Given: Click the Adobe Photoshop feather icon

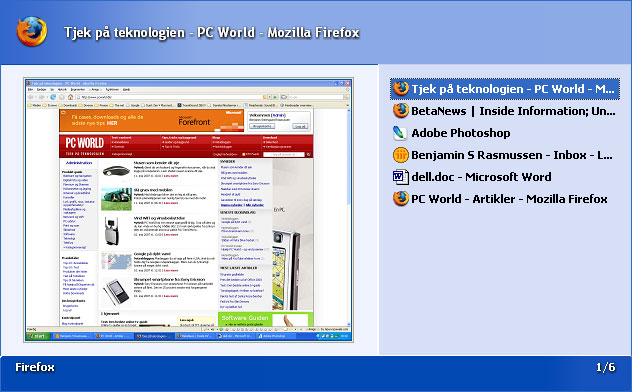Looking at the screenshot, I should click(x=400, y=133).
